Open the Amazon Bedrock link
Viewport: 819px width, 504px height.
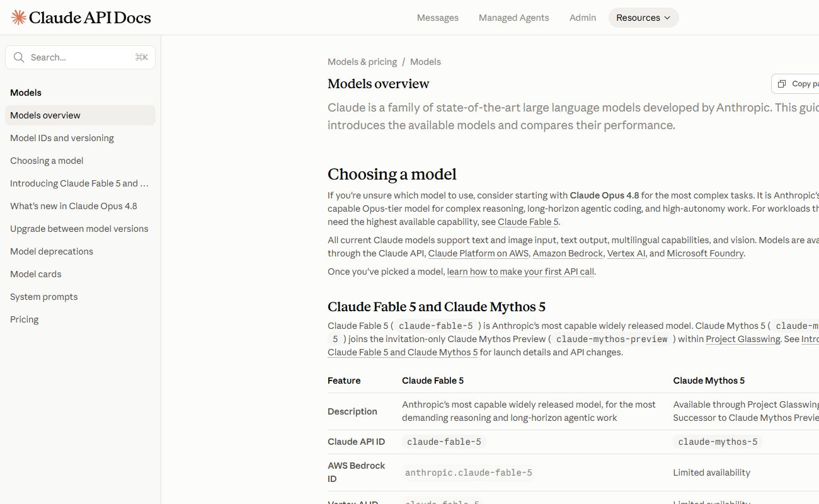(x=568, y=253)
